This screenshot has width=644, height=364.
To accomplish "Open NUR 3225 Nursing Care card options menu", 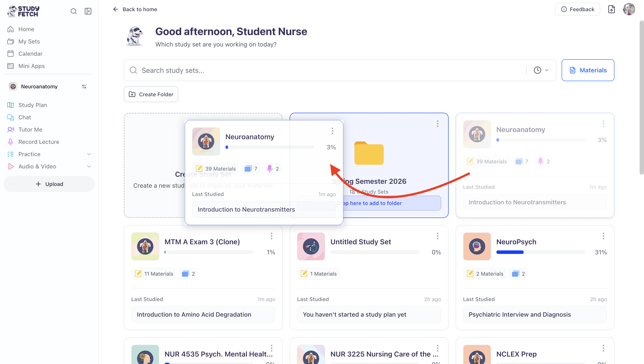I will (x=437, y=348).
